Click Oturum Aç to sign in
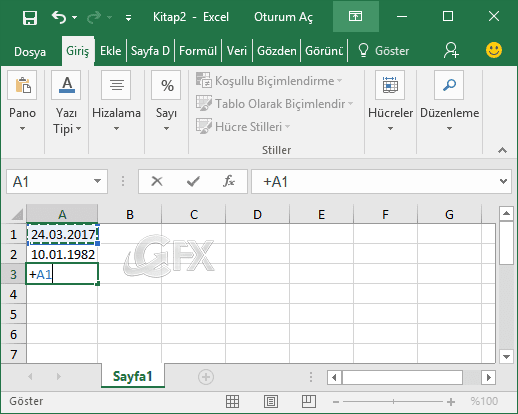 tap(283, 17)
